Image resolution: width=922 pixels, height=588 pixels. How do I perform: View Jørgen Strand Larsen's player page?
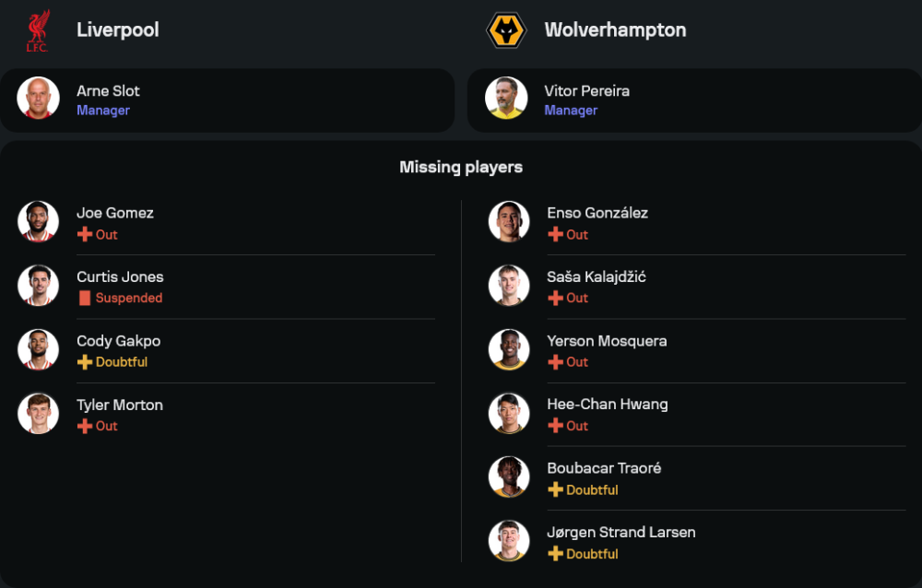point(621,533)
